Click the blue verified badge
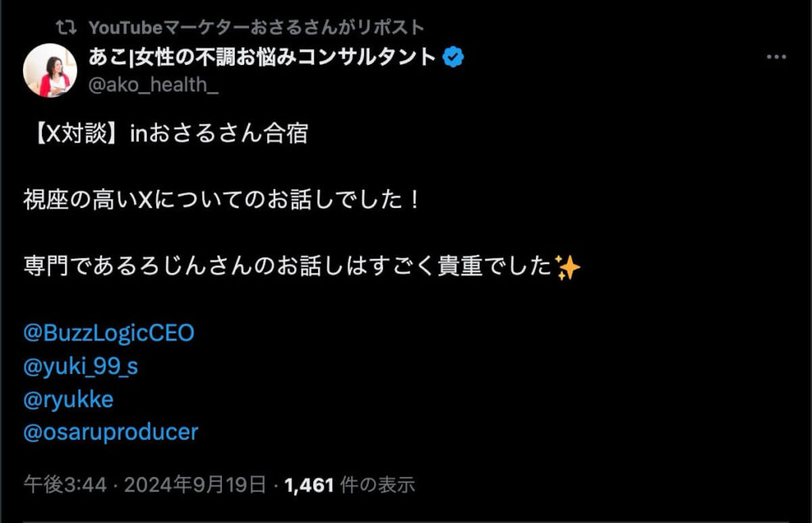Image resolution: width=812 pixels, height=523 pixels. 454,58
